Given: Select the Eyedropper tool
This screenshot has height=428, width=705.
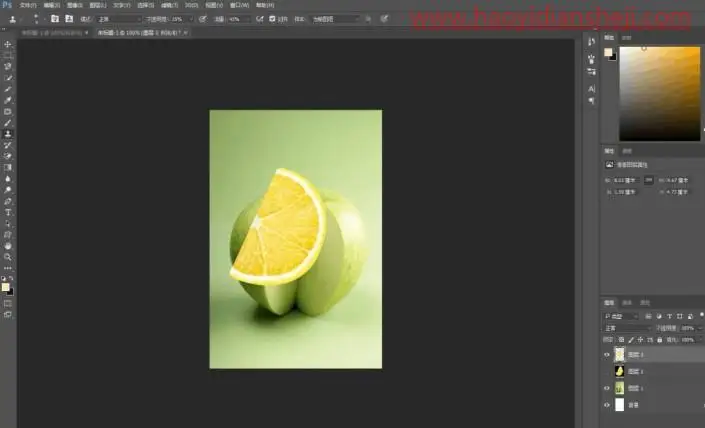Looking at the screenshot, I should (x=8, y=100).
